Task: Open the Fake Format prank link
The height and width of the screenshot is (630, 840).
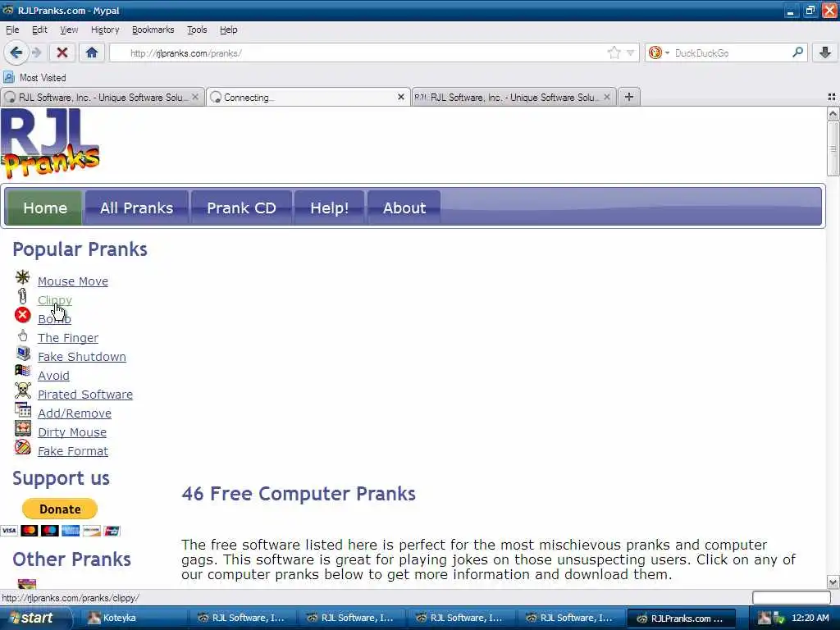Action: (73, 451)
